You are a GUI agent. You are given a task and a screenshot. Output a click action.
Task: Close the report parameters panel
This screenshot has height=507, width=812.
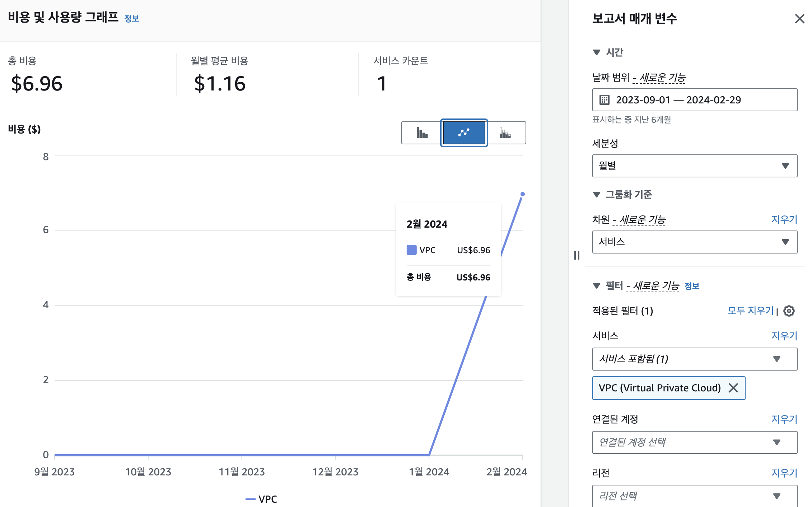[x=799, y=19]
